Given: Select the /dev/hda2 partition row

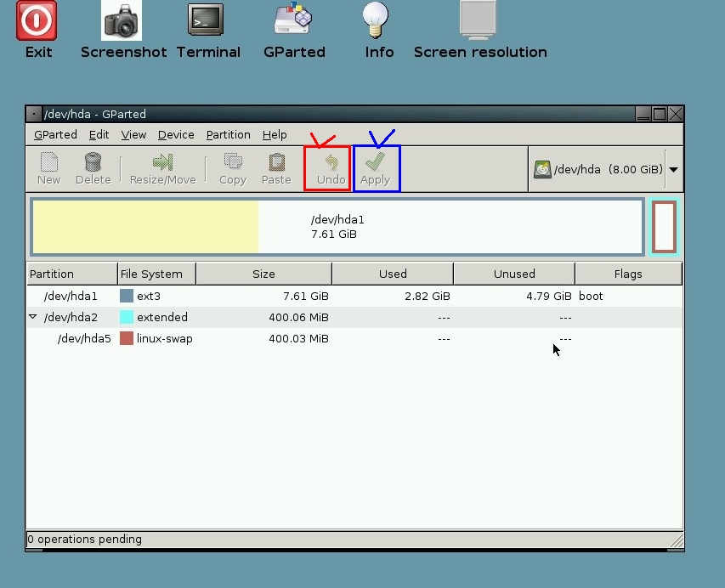Looking at the screenshot, I should [x=354, y=317].
